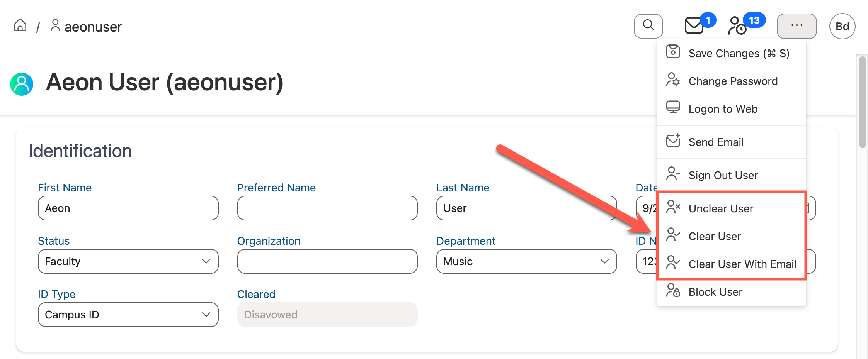This screenshot has height=359, width=868.
Task: Click the Bd profile avatar
Action: [x=842, y=26]
